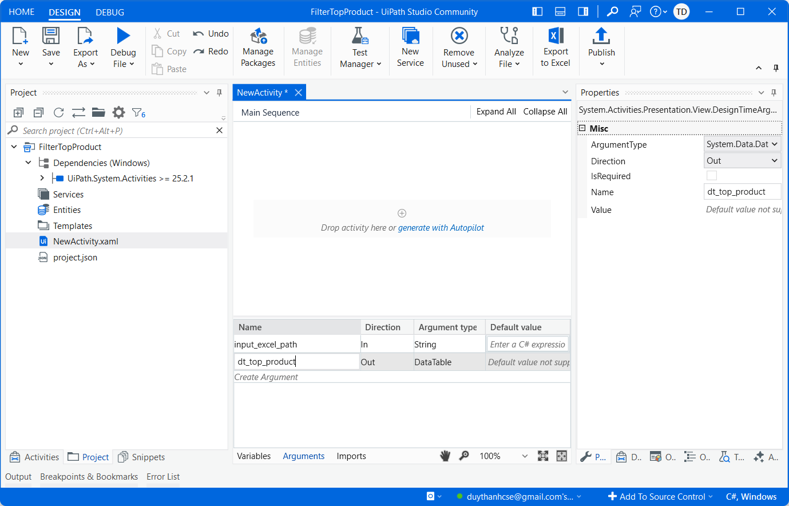Click the Project panel filter icon

pyautogui.click(x=138, y=113)
